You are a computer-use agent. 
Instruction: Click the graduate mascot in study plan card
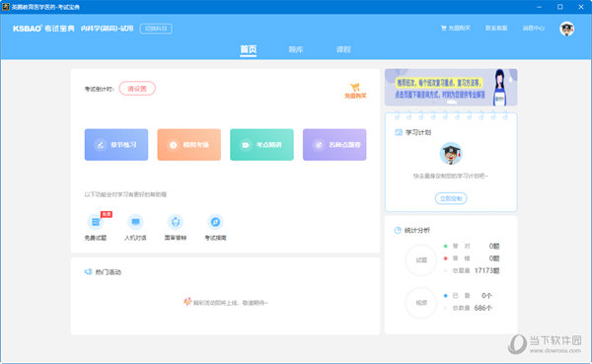point(451,154)
